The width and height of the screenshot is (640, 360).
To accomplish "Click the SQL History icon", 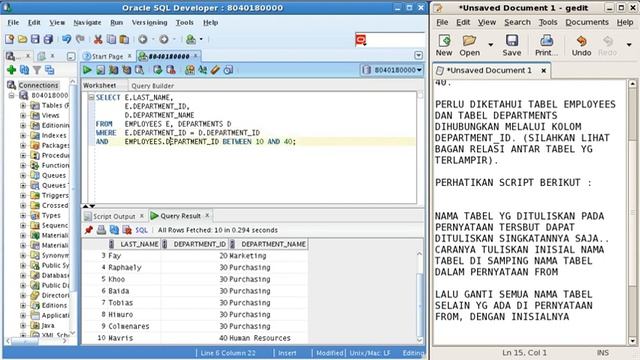I will [229, 70].
